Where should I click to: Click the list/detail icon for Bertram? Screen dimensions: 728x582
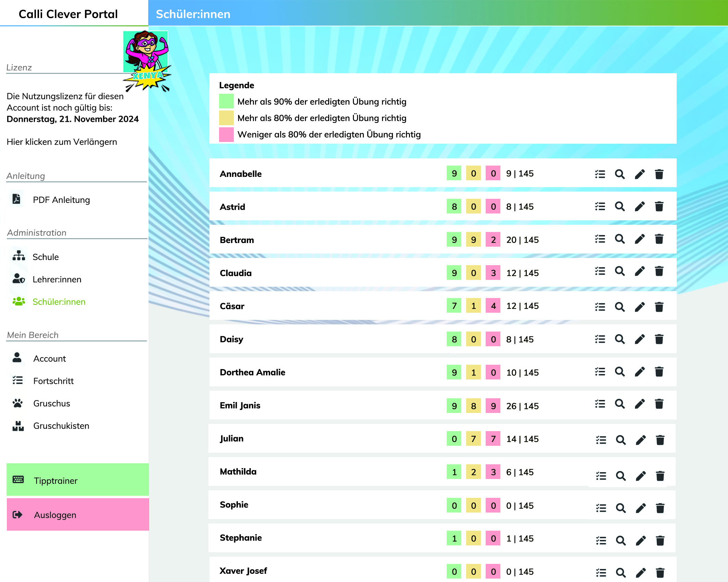[x=600, y=240]
